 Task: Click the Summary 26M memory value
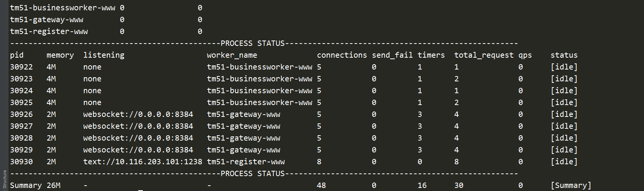click(x=53, y=185)
